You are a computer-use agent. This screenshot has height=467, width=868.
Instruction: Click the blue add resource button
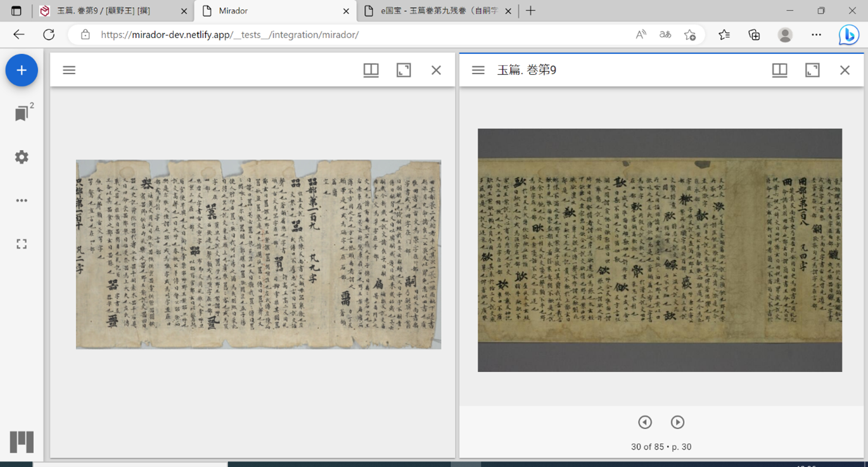[22, 70]
